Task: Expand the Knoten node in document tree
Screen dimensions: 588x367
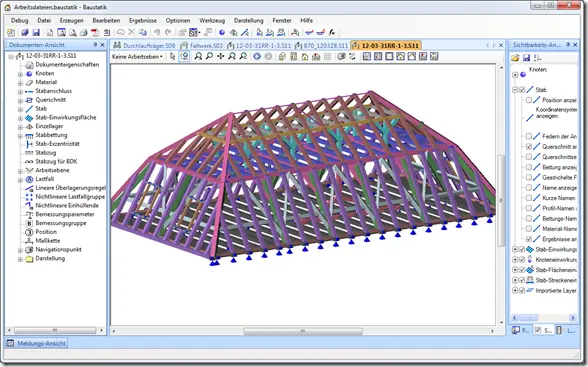Action: coord(20,74)
